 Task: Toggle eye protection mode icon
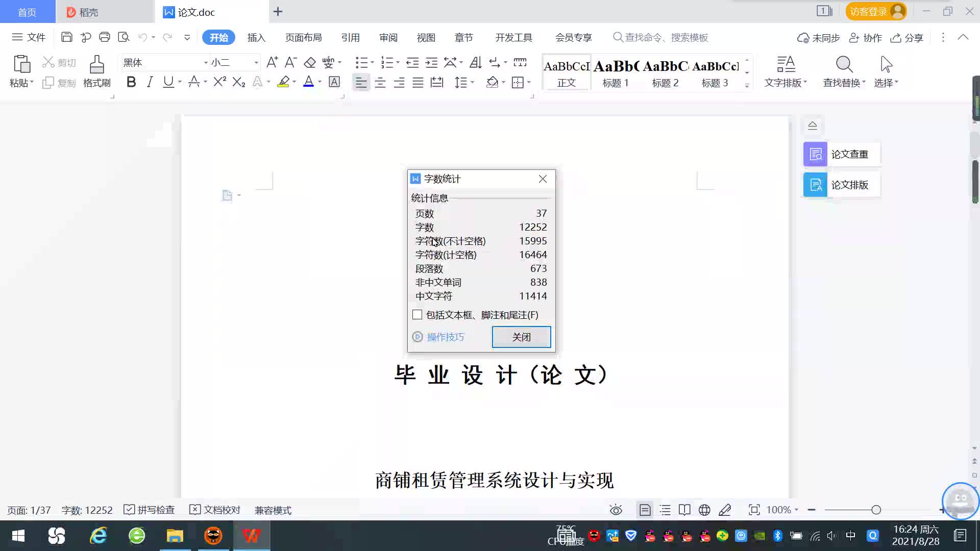(x=616, y=510)
